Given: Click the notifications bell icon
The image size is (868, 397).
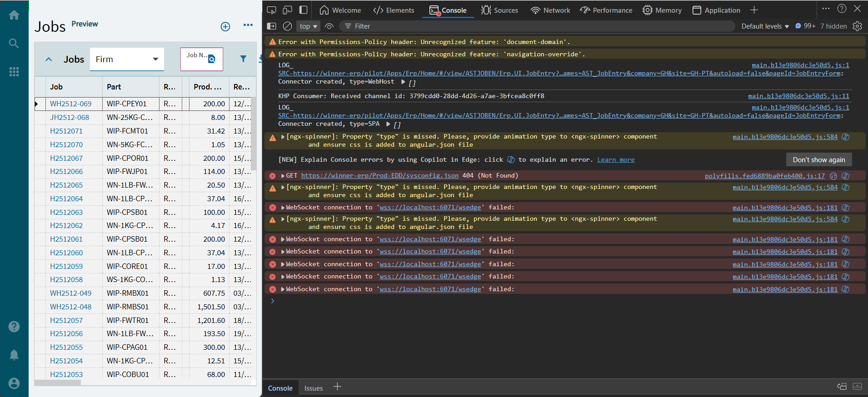Looking at the screenshot, I should (x=14, y=355).
